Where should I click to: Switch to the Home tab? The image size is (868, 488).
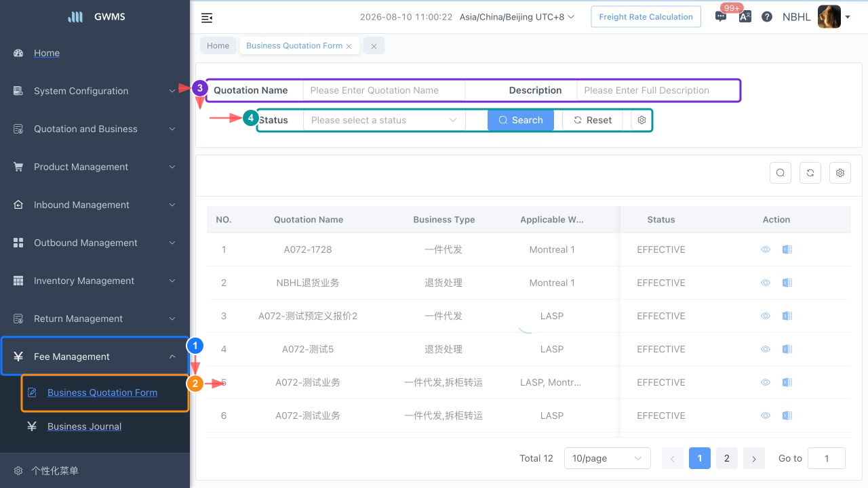pyautogui.click(x=218, y=45)
